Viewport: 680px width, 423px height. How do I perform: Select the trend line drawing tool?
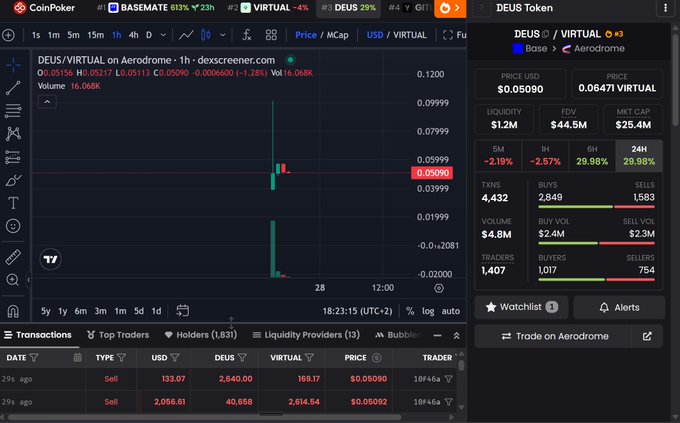pos(13,88)
